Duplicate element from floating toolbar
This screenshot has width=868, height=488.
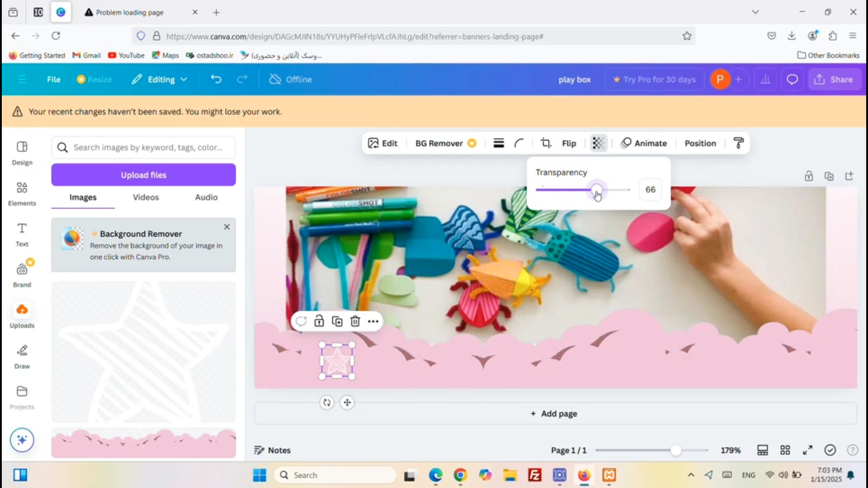(x=337, y=321)
